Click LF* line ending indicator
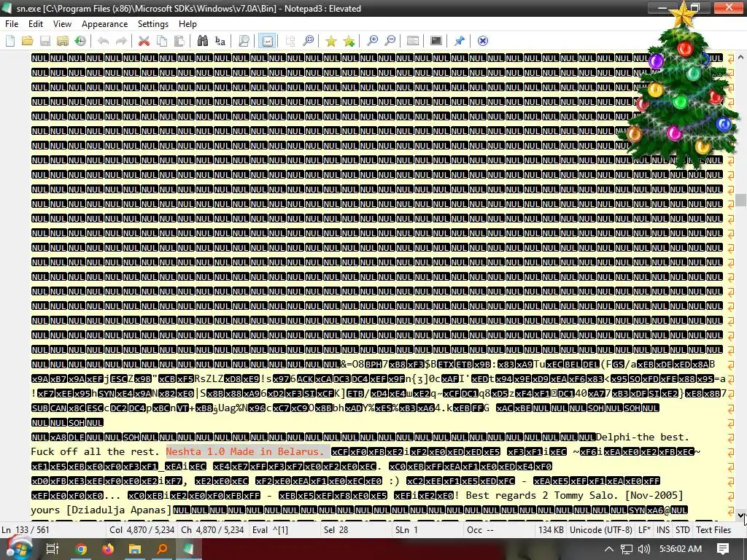Image resolution: width=747 pixels, height=560 pixels. point(644,530)
